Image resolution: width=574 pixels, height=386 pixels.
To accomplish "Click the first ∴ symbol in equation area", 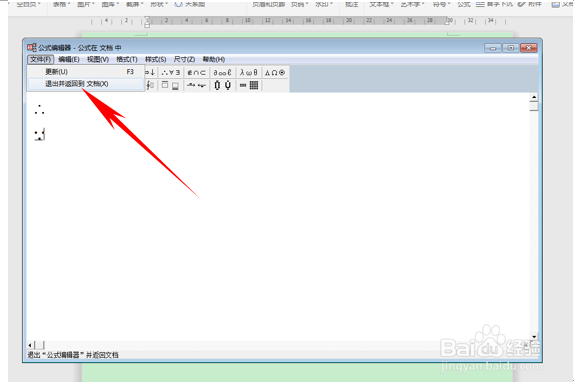I will click(40, 110).
